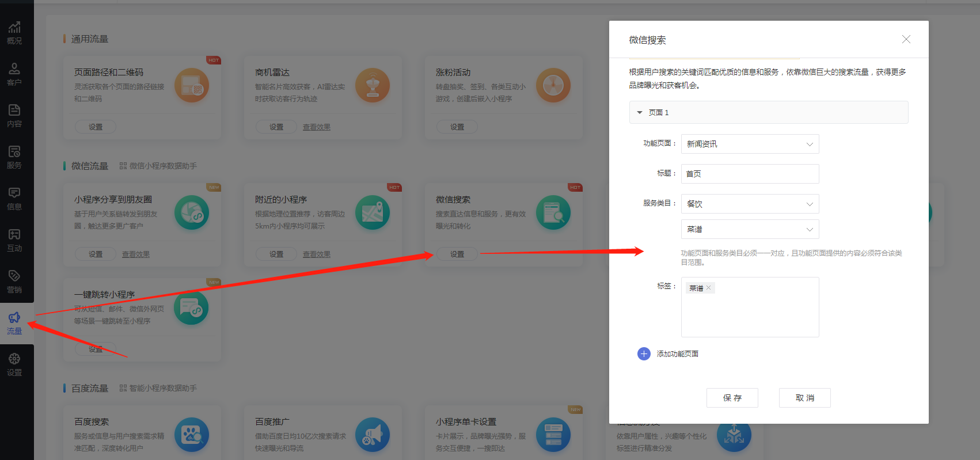
Task: Open the 服务 services sidebar item
Action: (14, 157)
